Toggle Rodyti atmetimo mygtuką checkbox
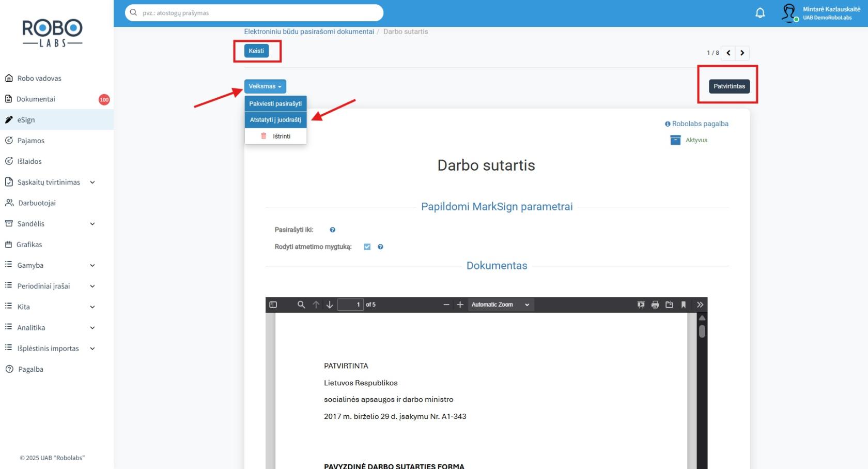 pos(367,247)
